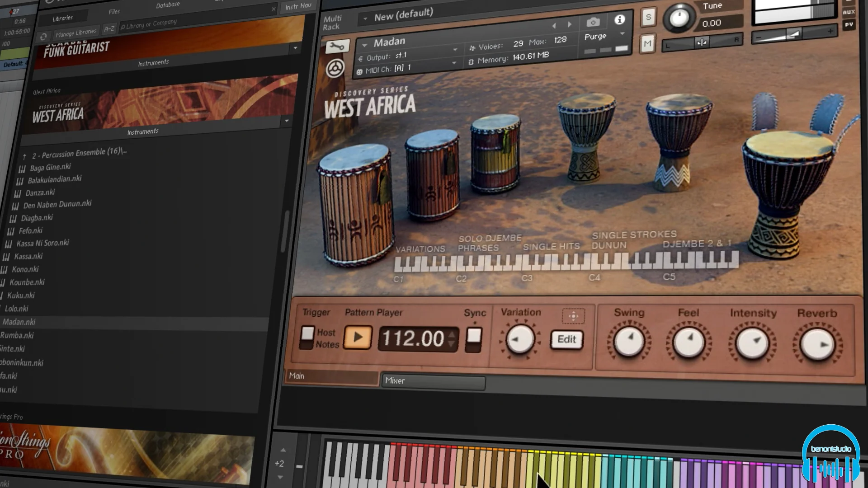Open the Multi Rack preset dropdown arrow

click(365, 19)
